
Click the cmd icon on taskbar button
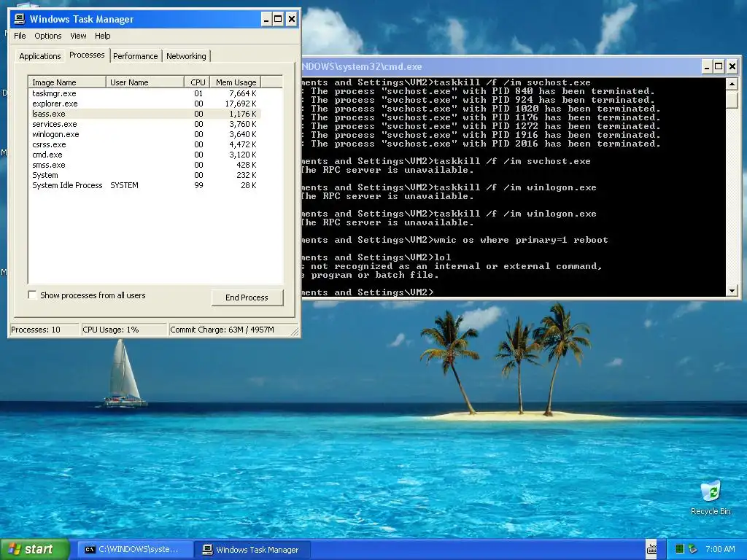coord(90,549)
